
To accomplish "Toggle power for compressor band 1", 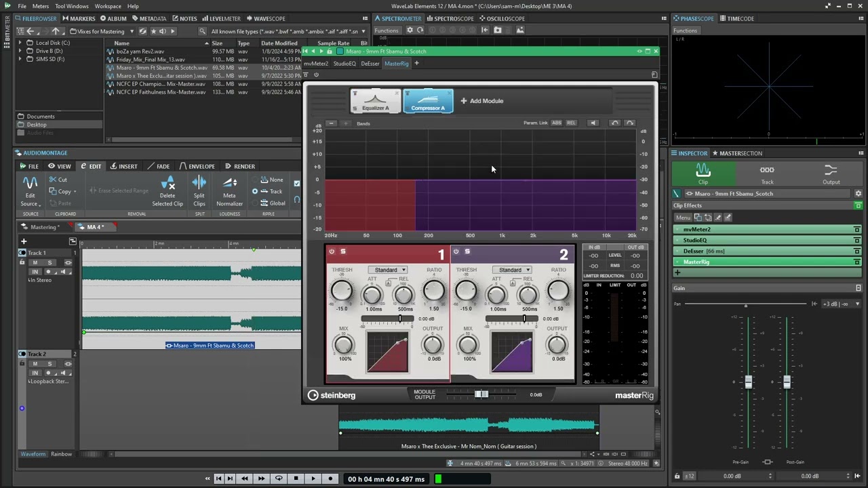I will coord(332,251).
